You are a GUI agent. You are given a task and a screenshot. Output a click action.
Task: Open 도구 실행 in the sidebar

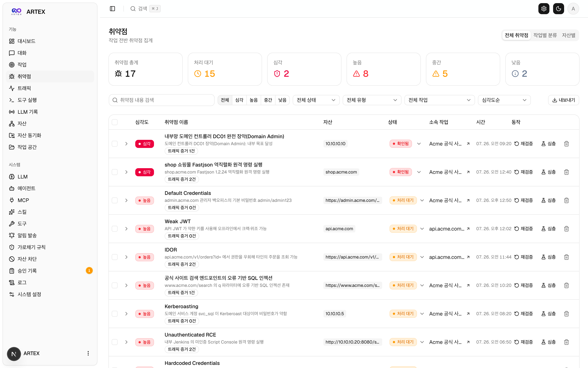(x=50, y=100)
